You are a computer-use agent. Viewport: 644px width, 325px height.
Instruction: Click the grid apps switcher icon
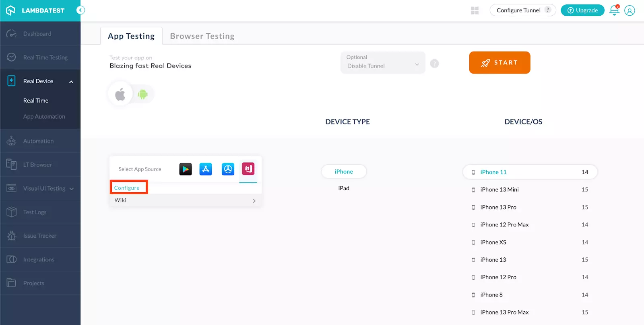475,10
